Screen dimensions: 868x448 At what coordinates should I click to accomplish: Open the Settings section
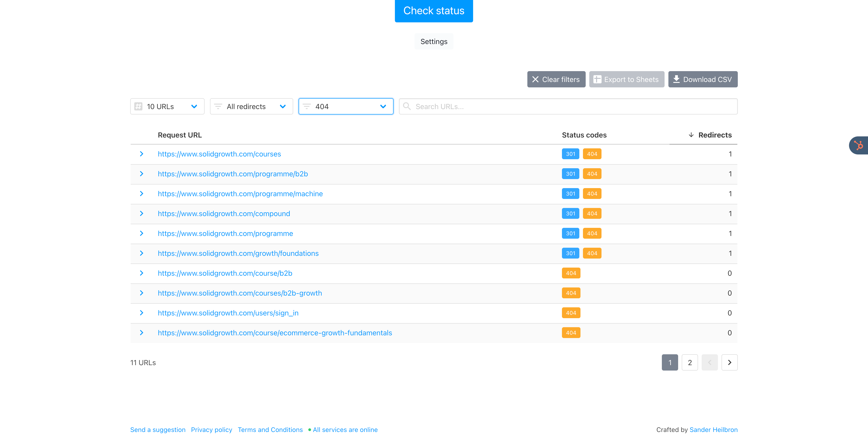click(x=434, y=41)
